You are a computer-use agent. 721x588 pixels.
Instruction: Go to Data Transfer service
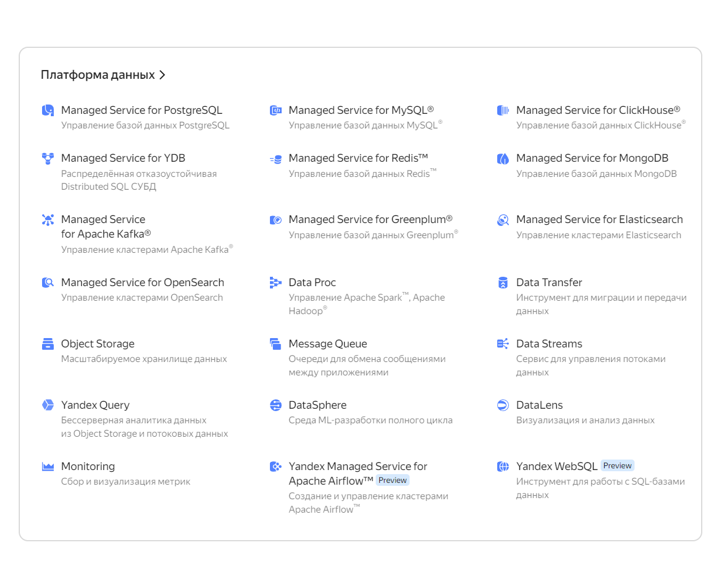(549, 282)
